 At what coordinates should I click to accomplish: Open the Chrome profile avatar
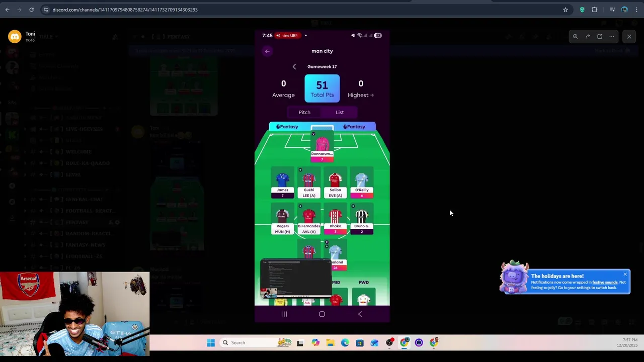624,10
